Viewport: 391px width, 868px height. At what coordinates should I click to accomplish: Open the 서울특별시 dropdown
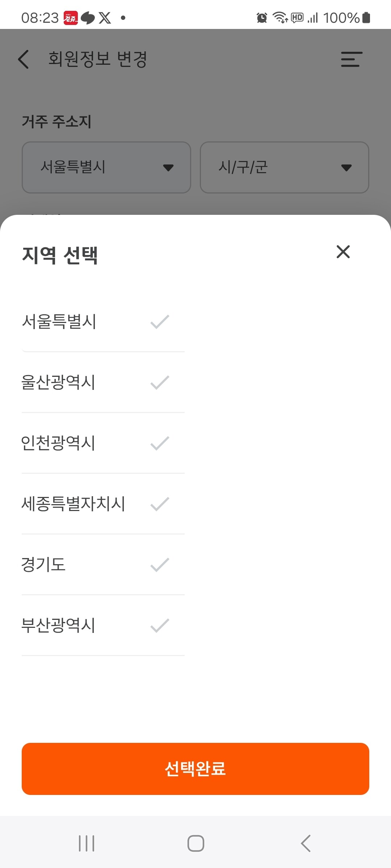click(x=106, y=167)
